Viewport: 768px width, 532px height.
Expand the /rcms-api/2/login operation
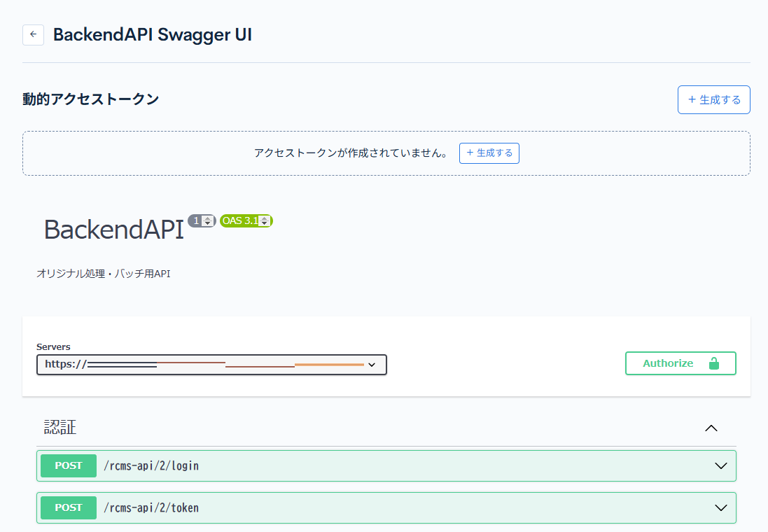pyautogui.click(x=722, y=465)
